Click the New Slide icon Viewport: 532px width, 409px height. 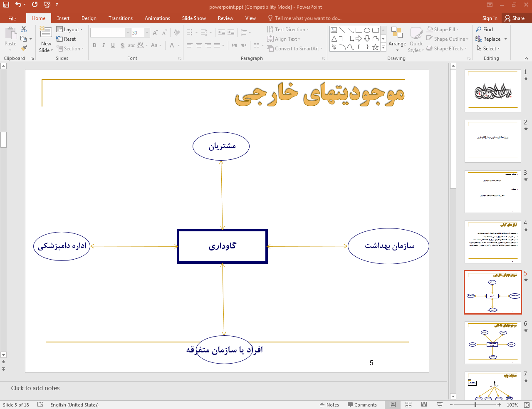click(x=46, y=34)
